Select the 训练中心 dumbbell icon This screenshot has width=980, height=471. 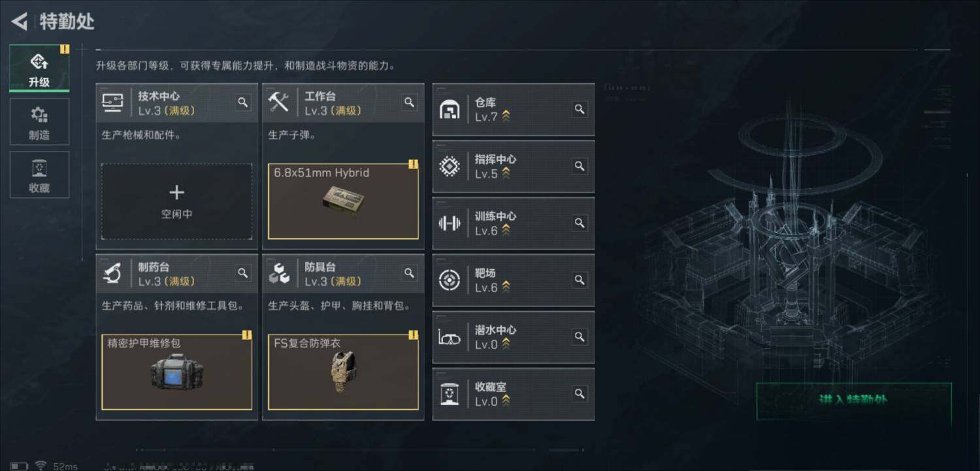(x=449, y=223)
